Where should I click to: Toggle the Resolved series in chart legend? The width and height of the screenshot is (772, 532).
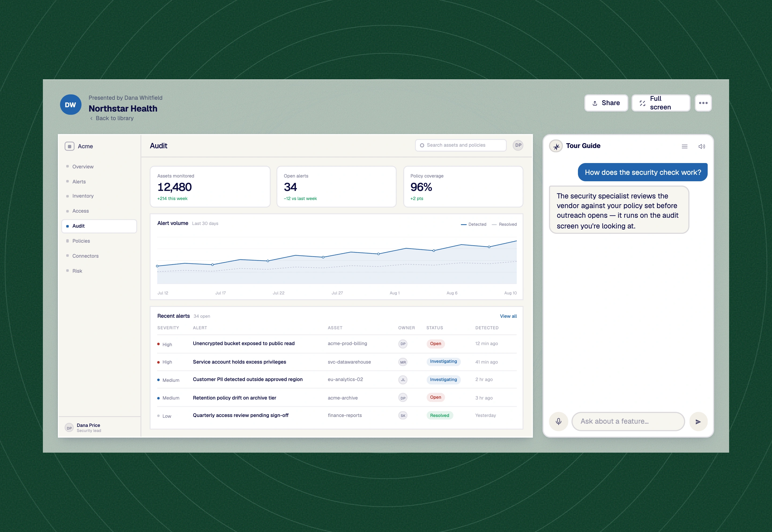pyautogui.click(x=504, y=224)
